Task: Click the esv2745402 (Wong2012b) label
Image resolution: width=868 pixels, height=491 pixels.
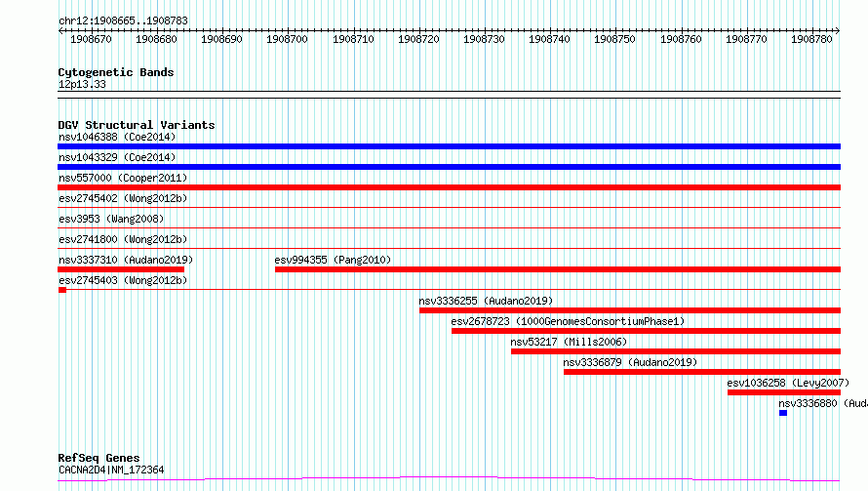Action: [x=123, y=198]
